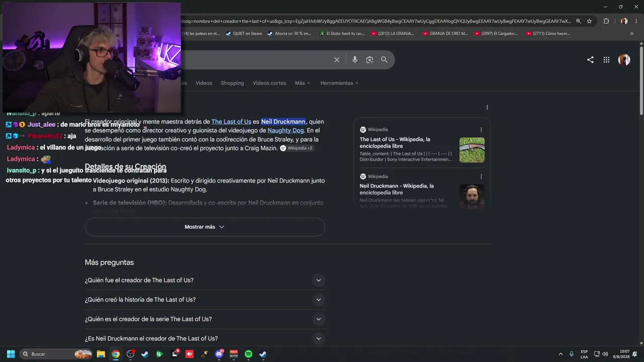644x362 pixels.
Task: Open the 'QUIET en Steam' bookmark
Action: 244,34
